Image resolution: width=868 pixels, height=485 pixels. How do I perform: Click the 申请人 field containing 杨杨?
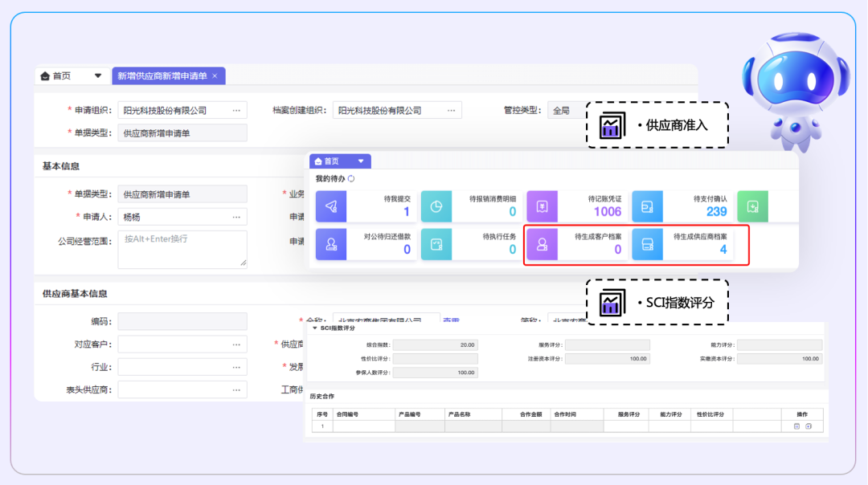pyautogui.click(x=173, y=217)
